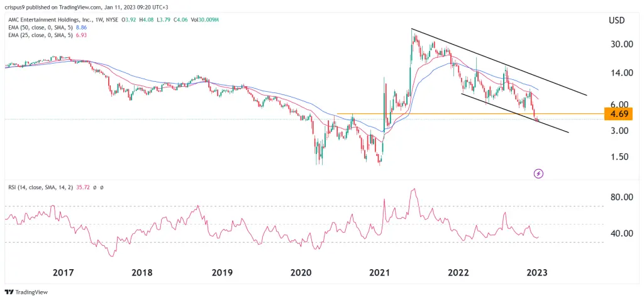Select the orange 4.69 price label
The height and width of the screenshot is (300, 644).
(x=619, y=113)
